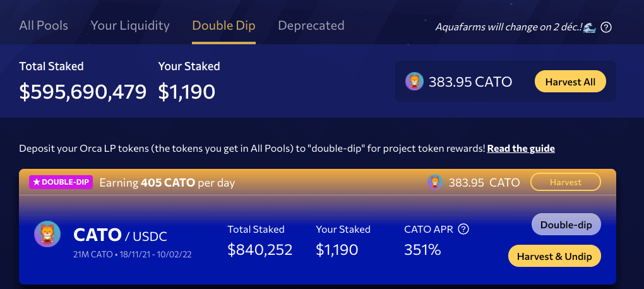Click the 351% APR value

pyautogui.click(x=422, y=250)
